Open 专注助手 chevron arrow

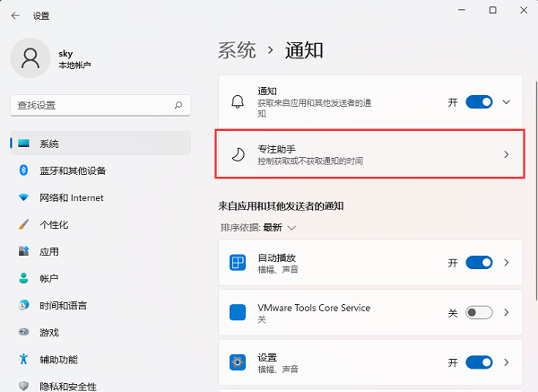tap(506, 154)
